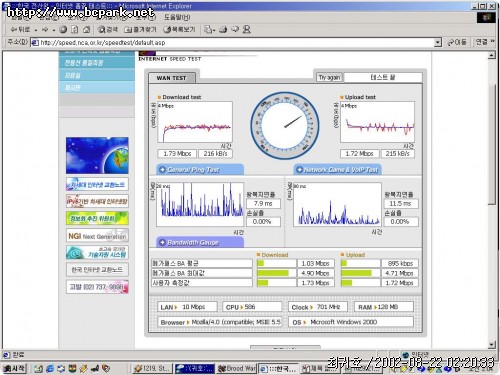Screen dimensions: 500x375
Task: Click the vertical scrollbar thumb
Action: click(492, 144)
